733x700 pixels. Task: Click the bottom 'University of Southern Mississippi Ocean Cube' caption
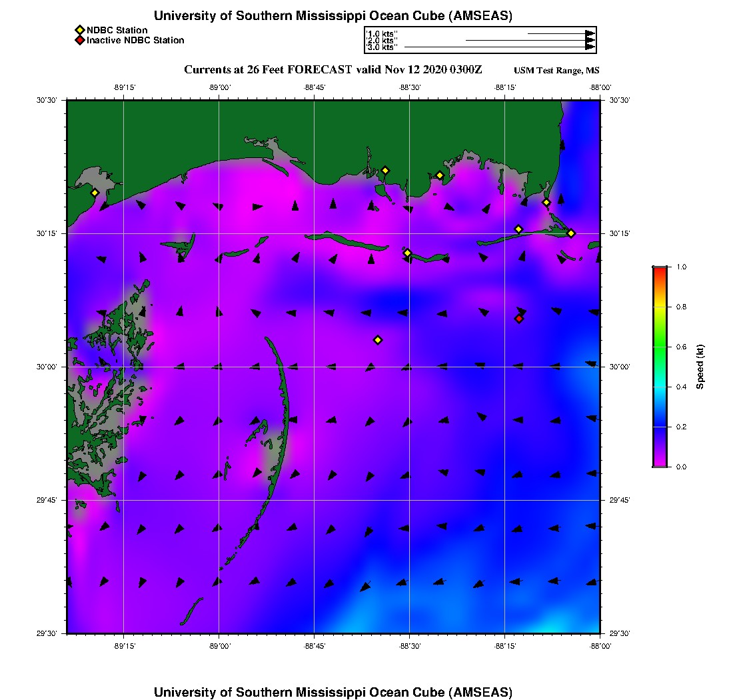tap(333, 692)
